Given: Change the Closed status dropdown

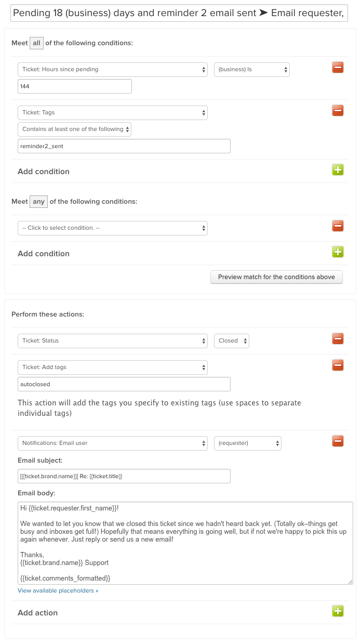Looking at the screenshot, I should coord(232,341).
